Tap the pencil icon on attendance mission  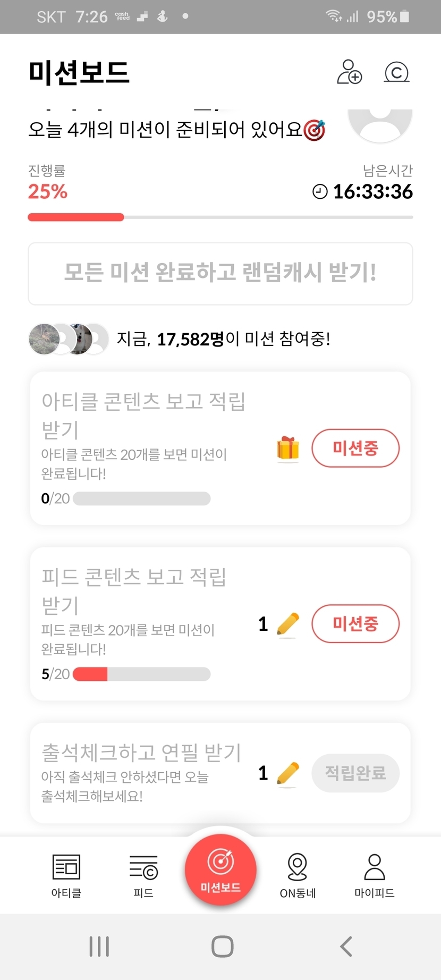pos(288,773)
